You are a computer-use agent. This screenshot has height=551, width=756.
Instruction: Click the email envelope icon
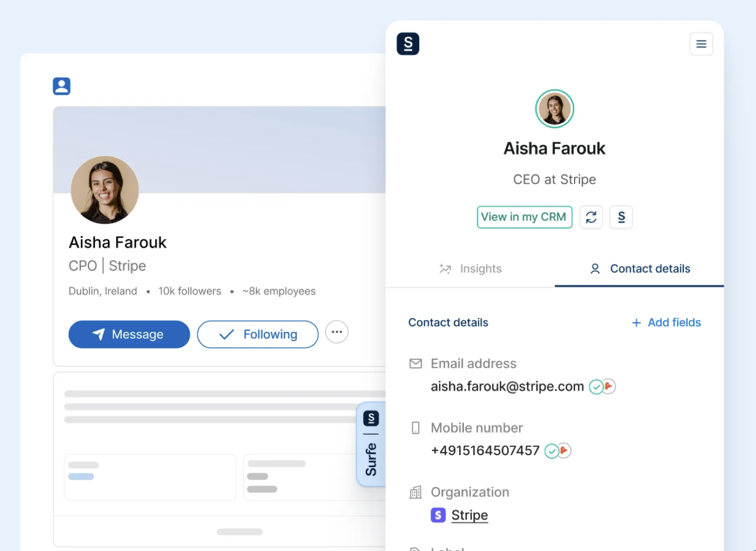415,364
